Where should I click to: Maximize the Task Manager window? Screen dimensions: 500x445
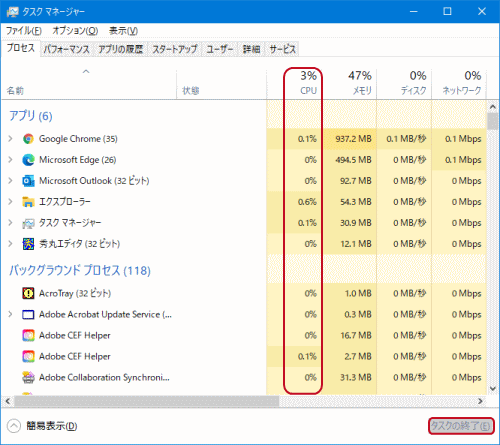(447, 12)
